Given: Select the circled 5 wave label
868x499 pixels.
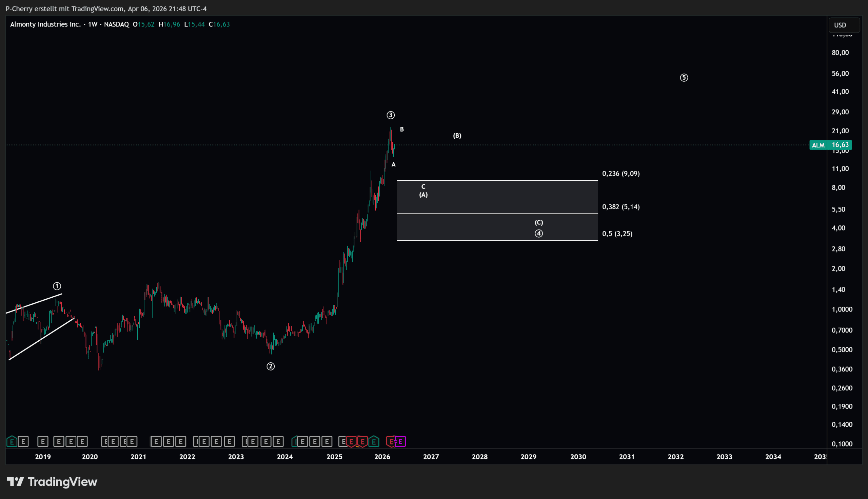Looking at the screenshot, I should [x=684, y=78].
